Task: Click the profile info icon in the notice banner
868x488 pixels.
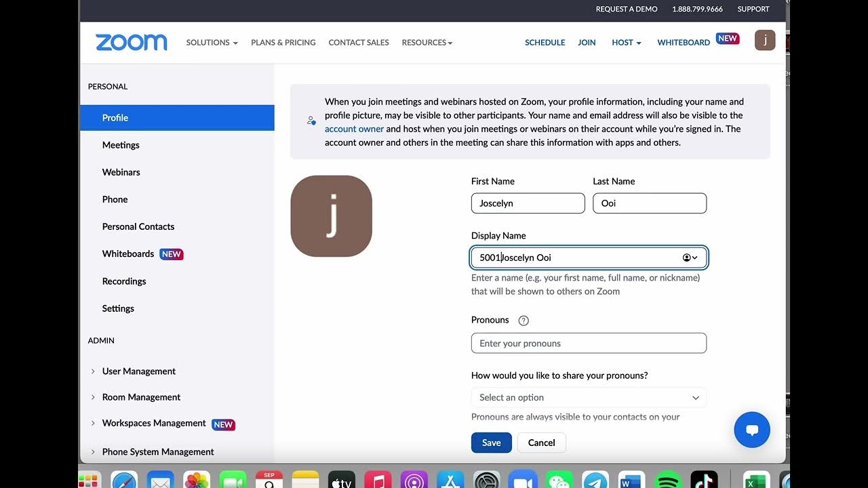Action: (x=311, y=121)
